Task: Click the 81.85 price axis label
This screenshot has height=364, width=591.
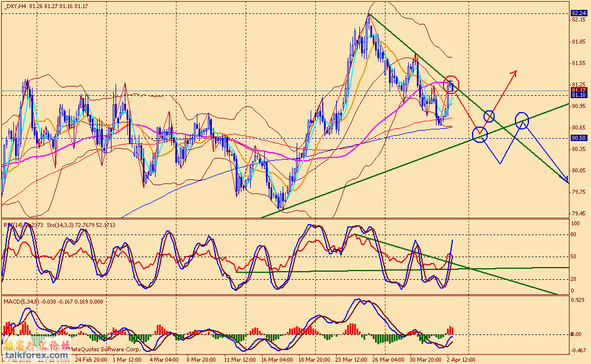Action: (579, 42)
